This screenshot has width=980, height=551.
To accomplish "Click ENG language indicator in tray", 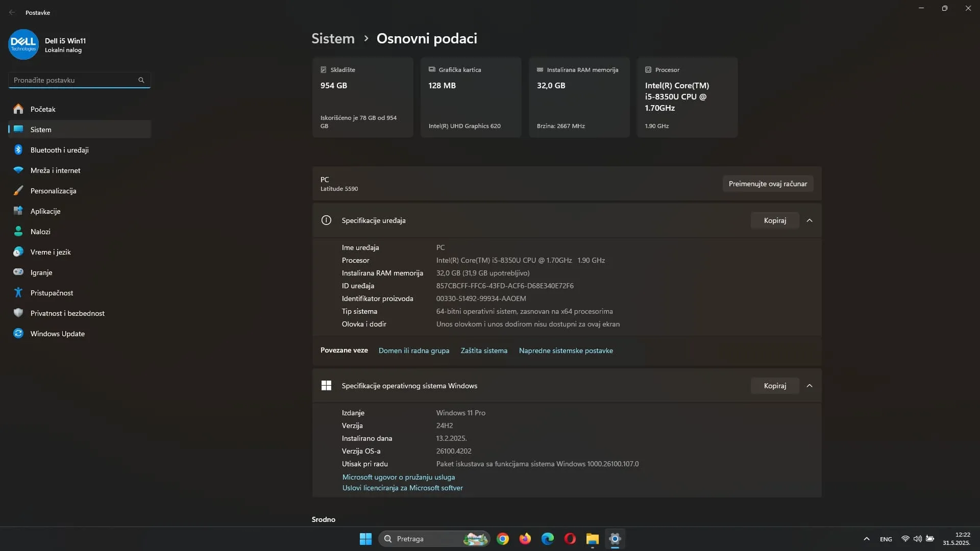I will (x=886, y=539).
